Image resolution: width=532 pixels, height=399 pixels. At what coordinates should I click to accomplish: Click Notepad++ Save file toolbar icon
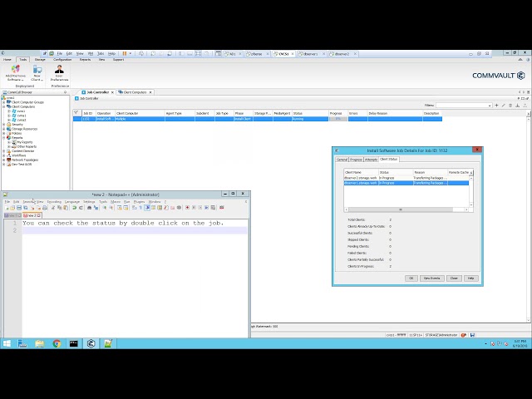[x=19, y=208]
